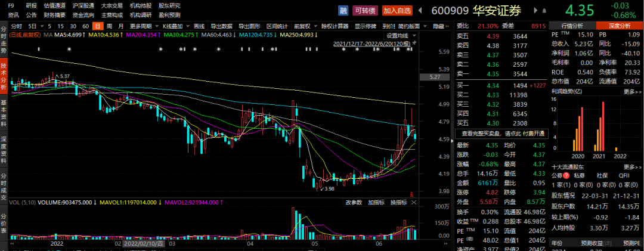Click the MA60 falling arrow indicator

(x=234, y=35)
